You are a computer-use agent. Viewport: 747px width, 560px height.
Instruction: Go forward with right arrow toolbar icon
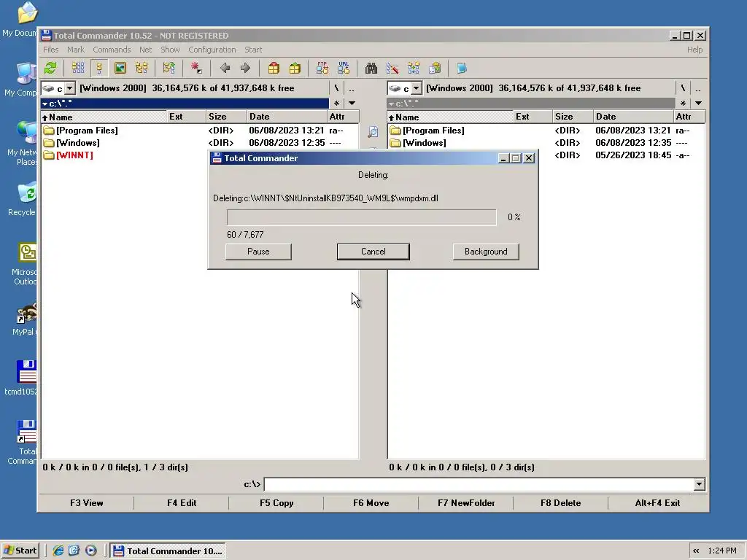point(245,68)
